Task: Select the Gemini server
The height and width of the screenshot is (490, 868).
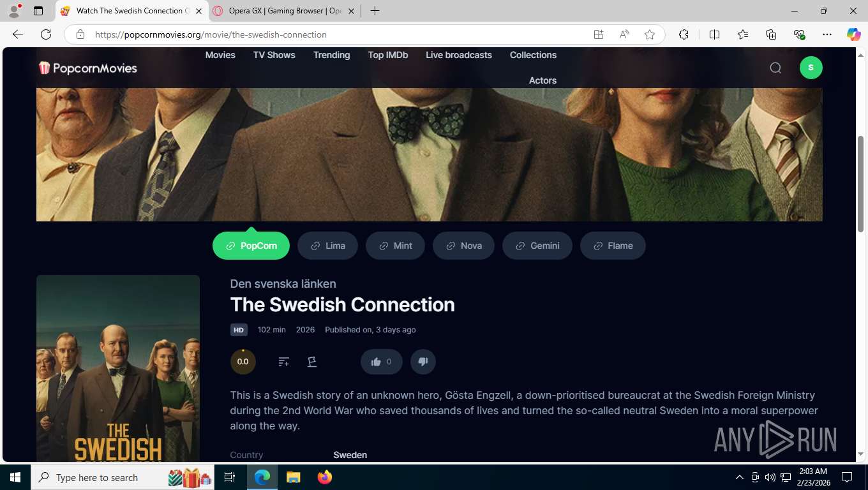Action: click(x=537, y=246)
